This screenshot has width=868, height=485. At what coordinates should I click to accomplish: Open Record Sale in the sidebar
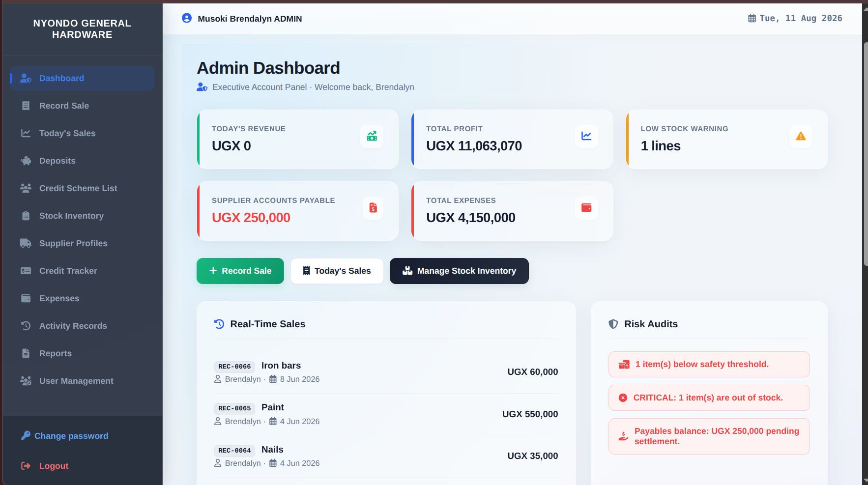[x=82, y=106]
